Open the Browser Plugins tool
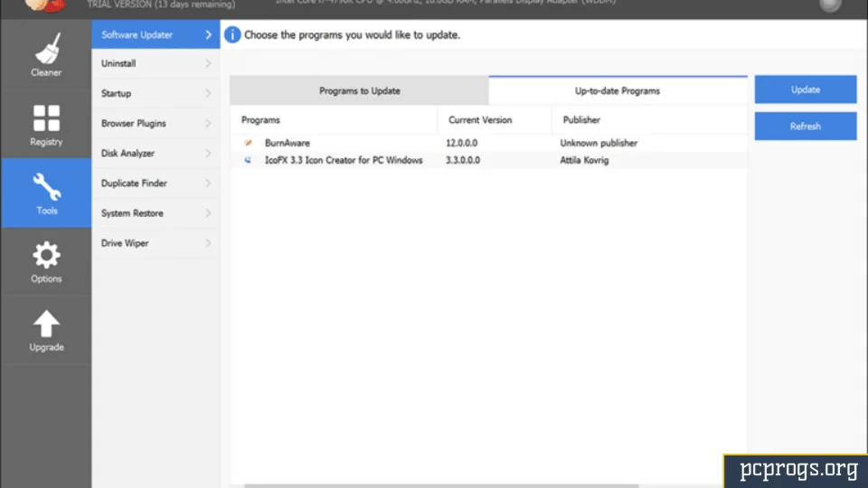868x488 pixels. tap(156, 124)
